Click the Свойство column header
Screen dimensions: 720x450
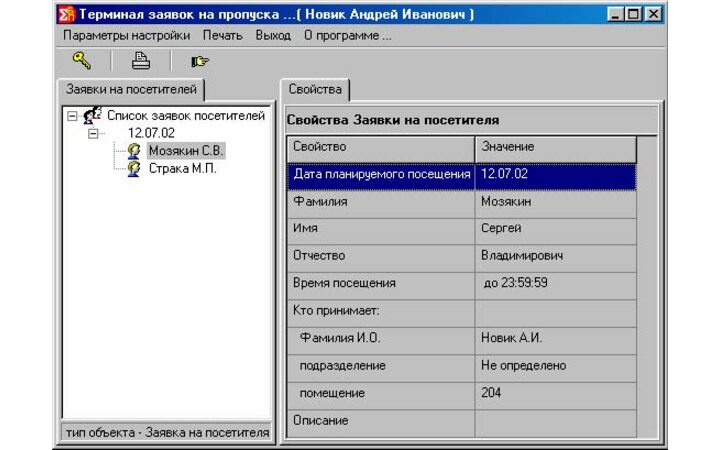[381, 149]
